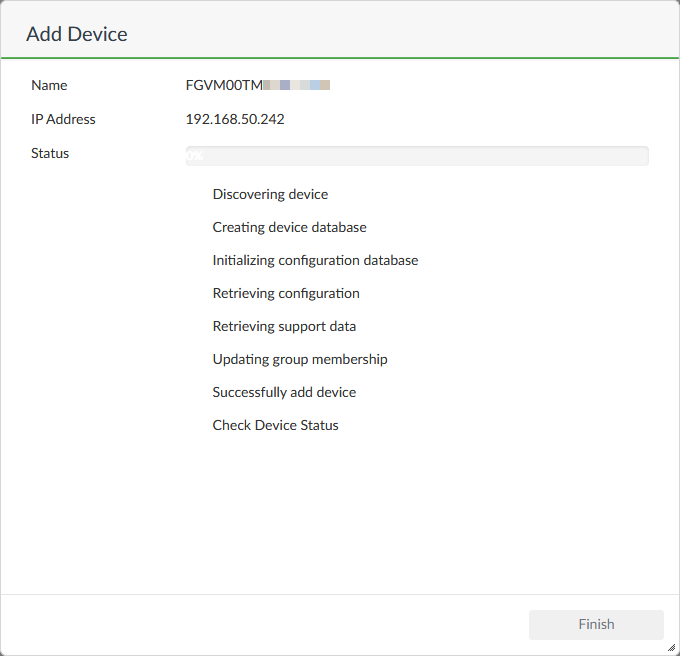Viewport: 680px width, 656px height.
Task: Click the Finish button
Action: pyautogui.click(x=596, y=624)
